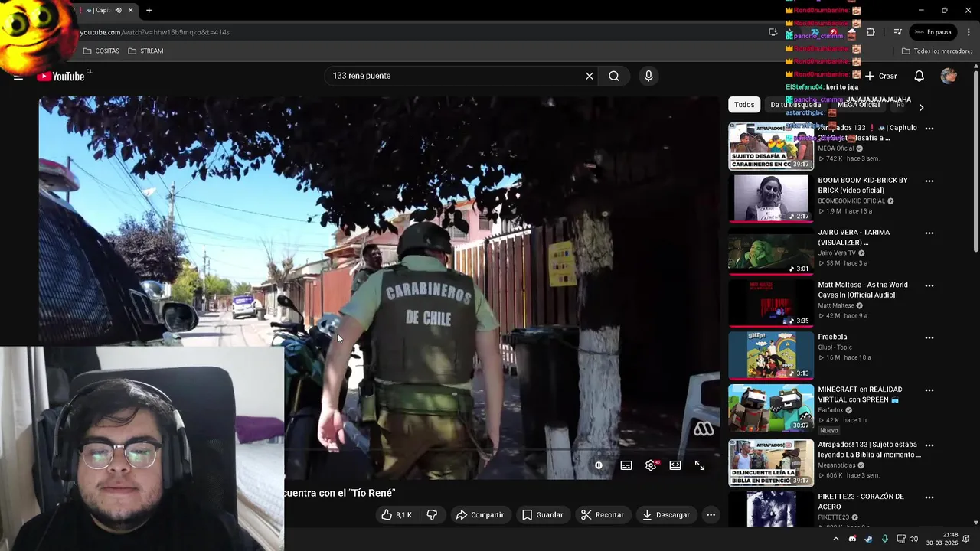Show hidden system tray icons

pyautogui.click(x=835, y=539)
